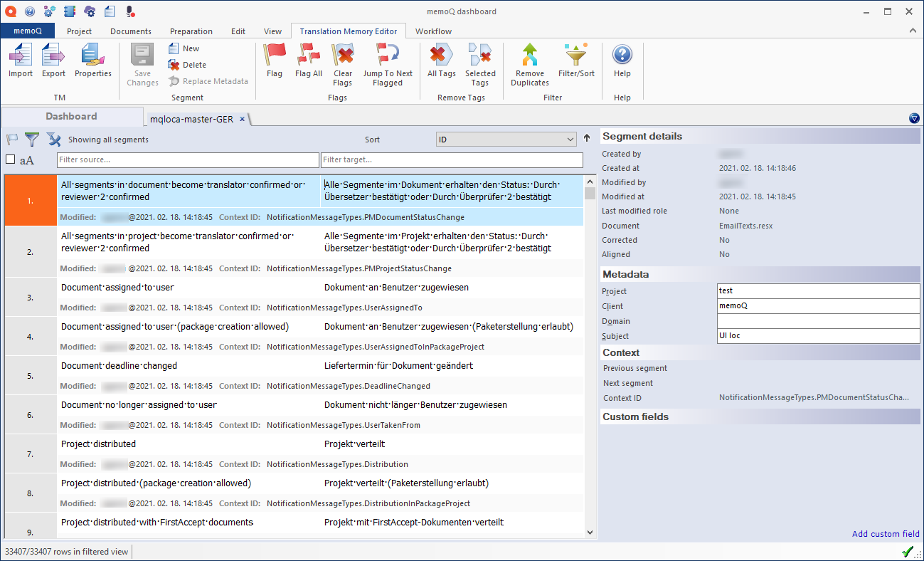Open the Sort by ID dropdown
The width and height of the screenshot is (924, 561).
(x=506, y=139)
